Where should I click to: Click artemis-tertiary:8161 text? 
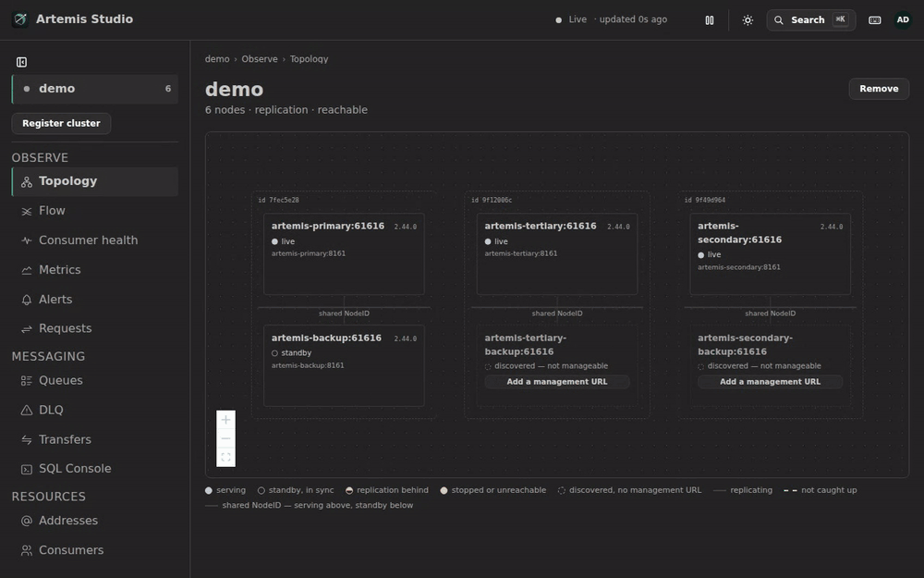coord(521,253)
